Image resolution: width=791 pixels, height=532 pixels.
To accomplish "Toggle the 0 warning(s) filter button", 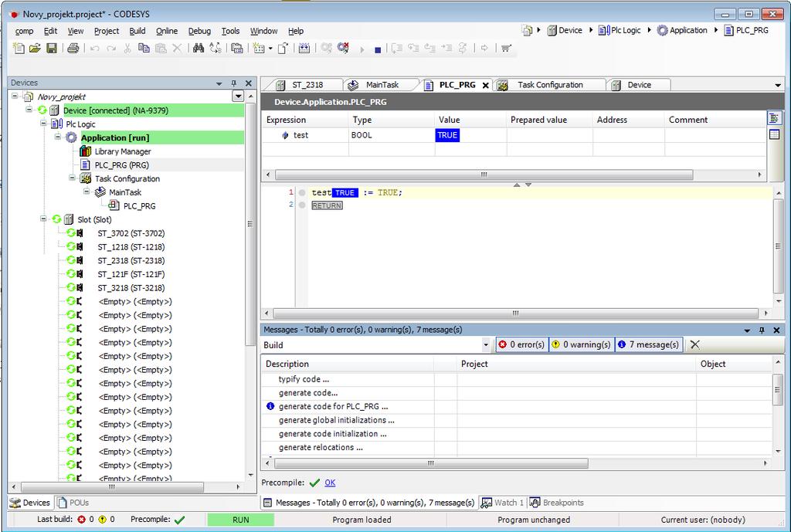I will coord(581,344).
